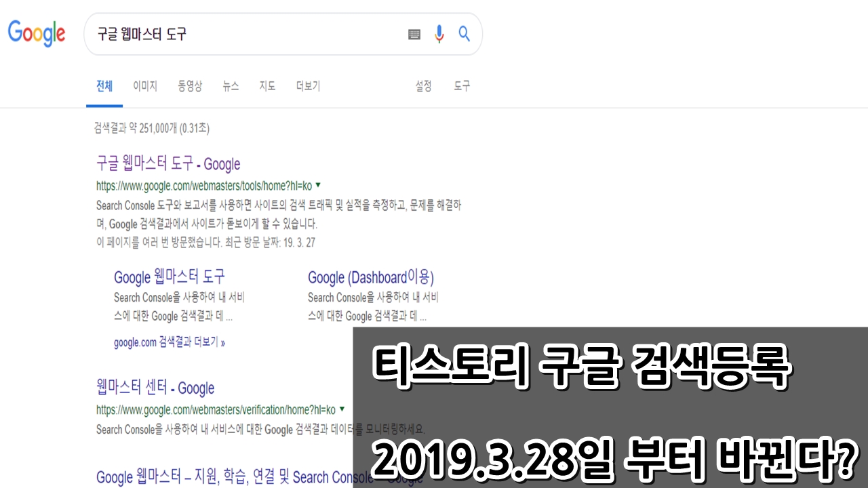868x488 pixels.
Task: Click the magnifier search button
Action: (x=464, y=33)
